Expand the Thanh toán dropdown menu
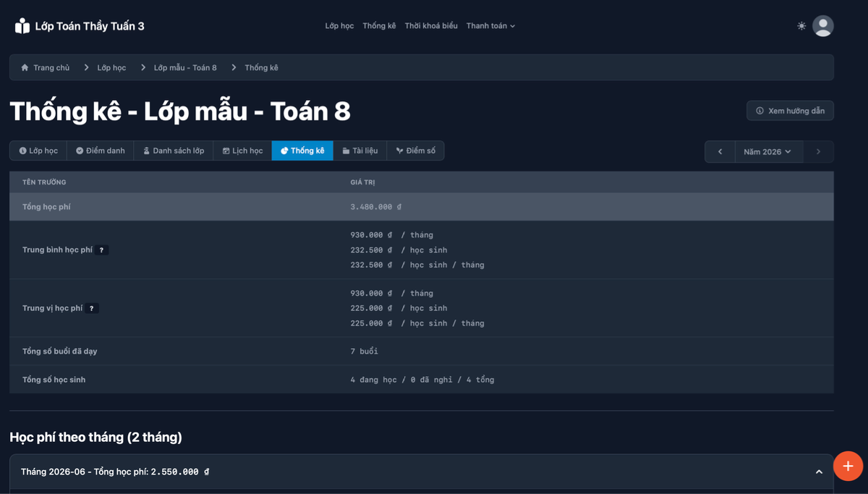 coord(490,26)
